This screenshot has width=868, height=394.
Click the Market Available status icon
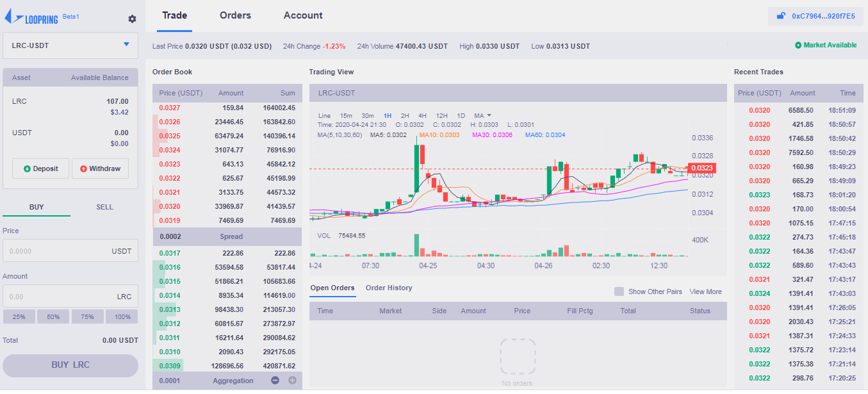[798, 45]
